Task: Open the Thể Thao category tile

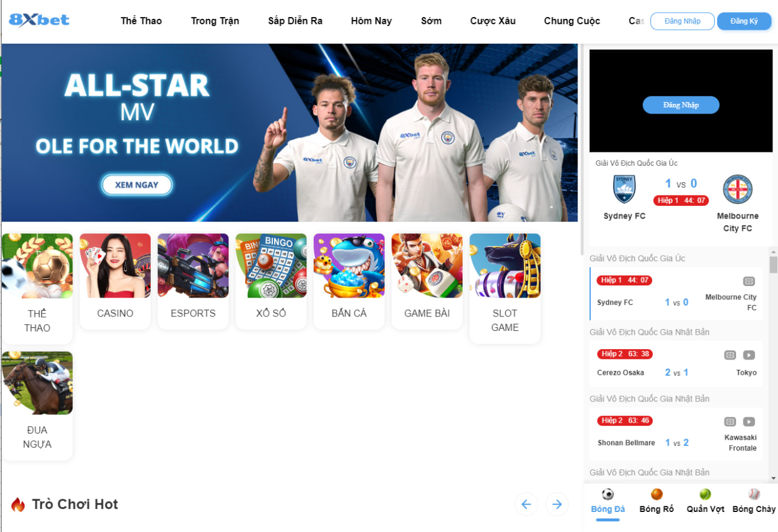Action: [x=37, y=288]
